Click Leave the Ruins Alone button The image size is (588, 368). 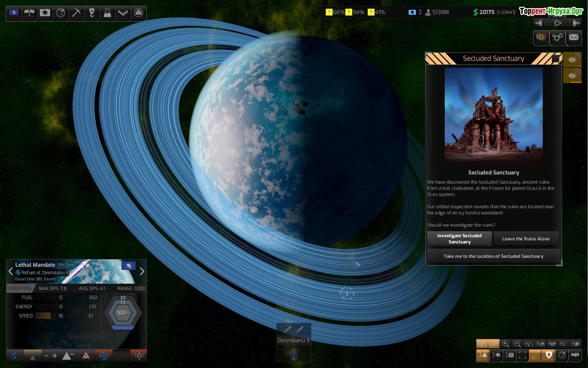click(x=526, y=239)
